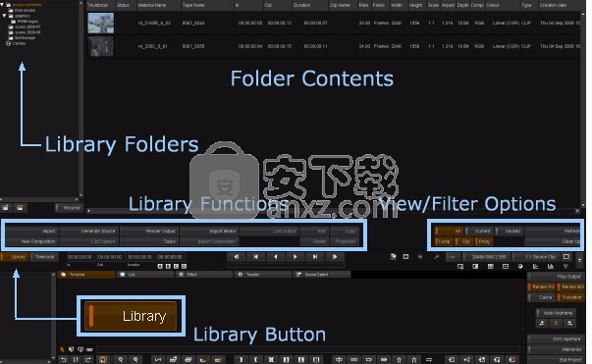Toggle the Cache button
This screenshot has width=592, height=364.
[542, 297]
